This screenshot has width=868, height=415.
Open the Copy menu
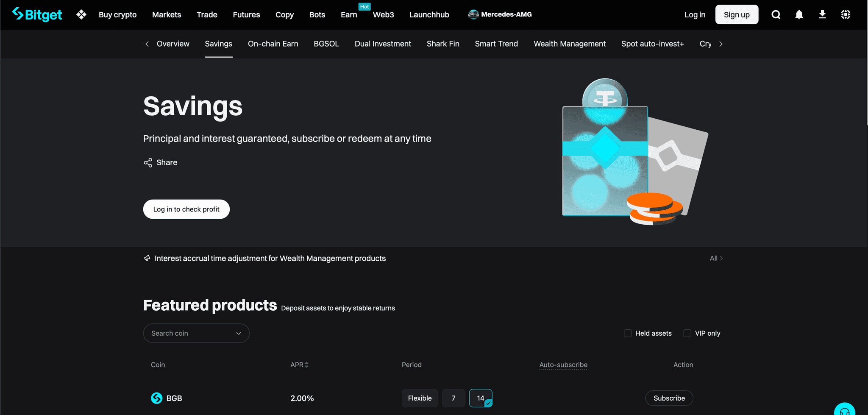[284, 14]
